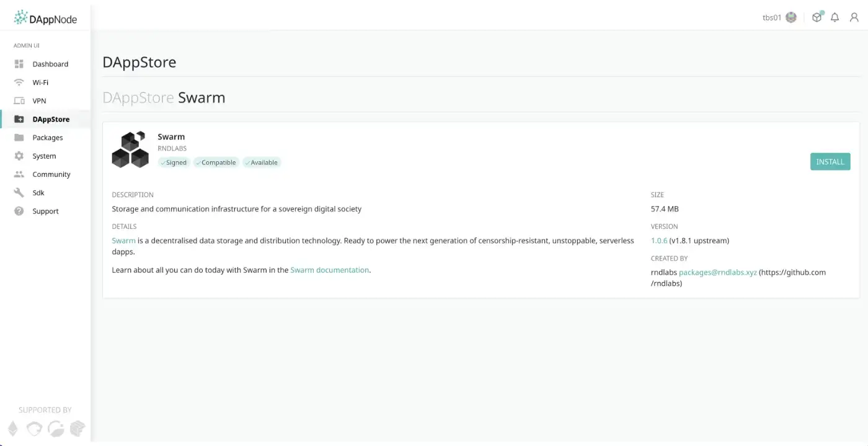This screenshot has width=868, height=446.
Task: Click packages@rndlabs.xyz email link
Action: 717,272
